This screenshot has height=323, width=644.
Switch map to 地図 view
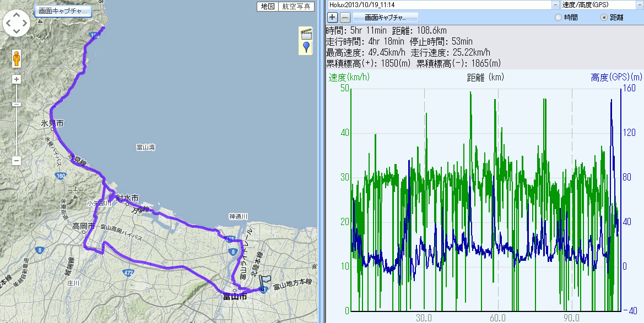[x=268, y=7]
